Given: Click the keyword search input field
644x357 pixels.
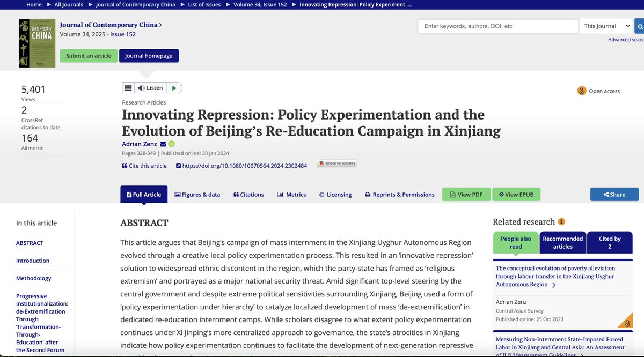Looking at the screenshot, I should pyautogui.click(x=498, y=26).
